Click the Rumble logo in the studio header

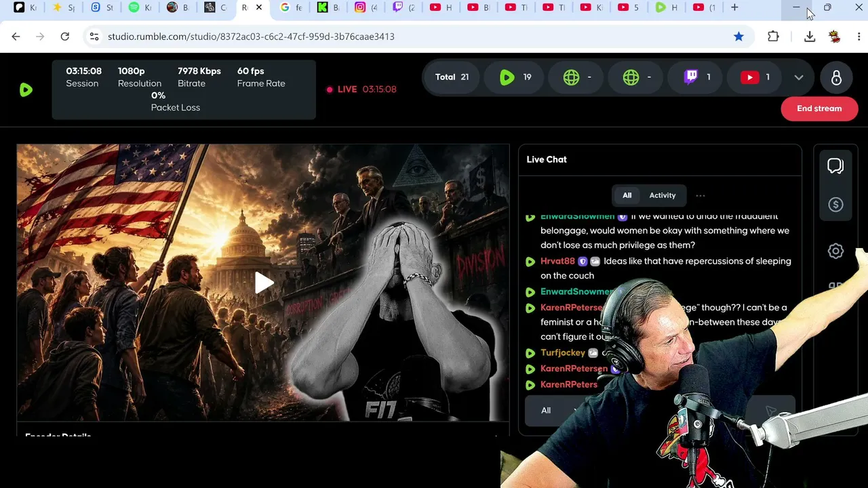[26, 89]
